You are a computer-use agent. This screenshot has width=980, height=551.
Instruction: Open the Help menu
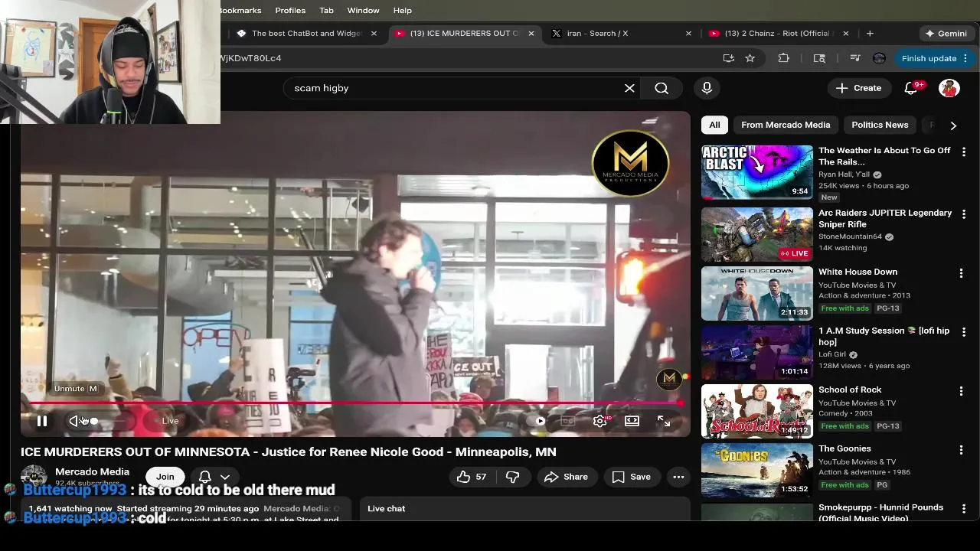coord(402,11)
